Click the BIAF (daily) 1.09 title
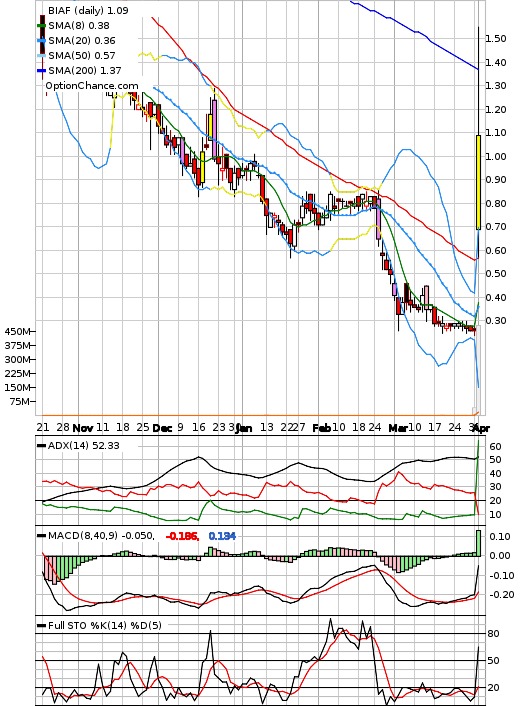Screen dimensions: 526x706 (x=88, y=10)
